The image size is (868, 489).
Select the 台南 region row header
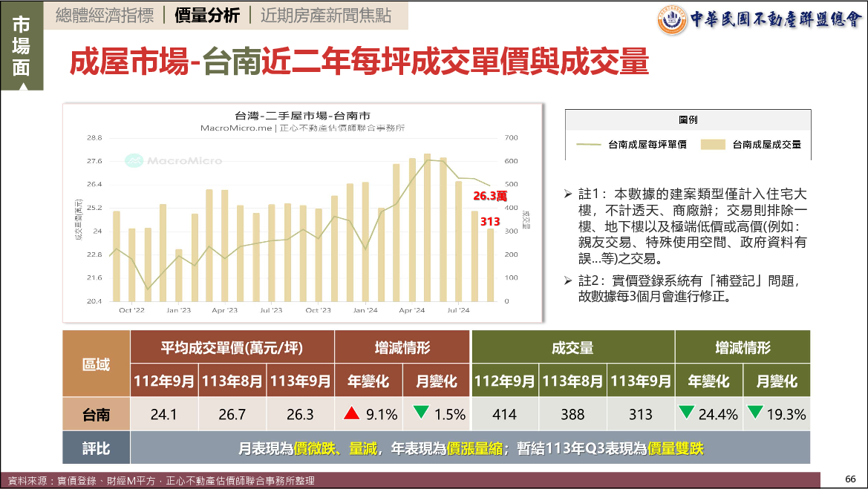click(96, 414)
